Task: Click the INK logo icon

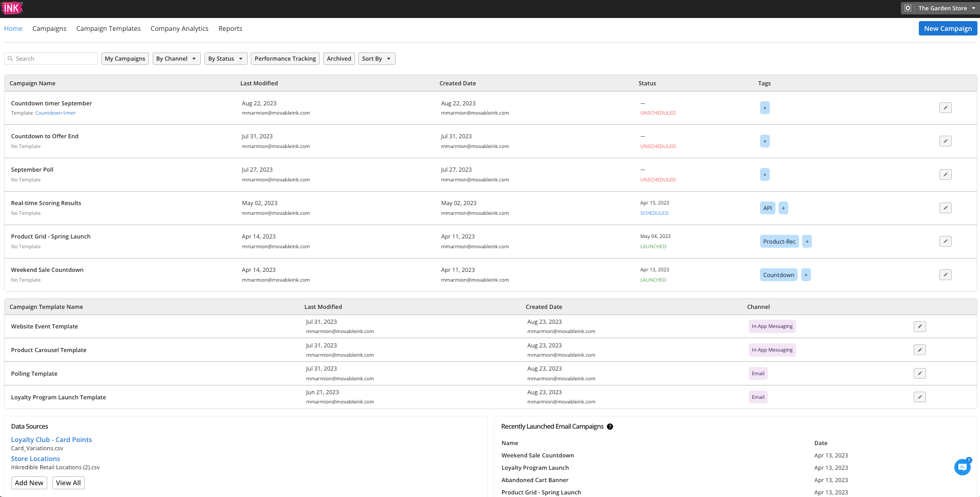Action: click(x=12, y=8)
